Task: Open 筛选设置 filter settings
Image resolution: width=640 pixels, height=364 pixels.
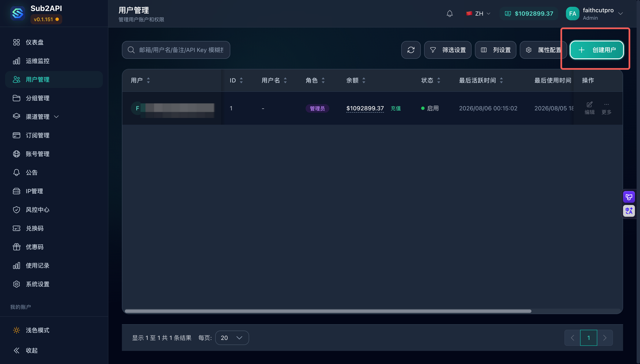Action: [448, 50]
